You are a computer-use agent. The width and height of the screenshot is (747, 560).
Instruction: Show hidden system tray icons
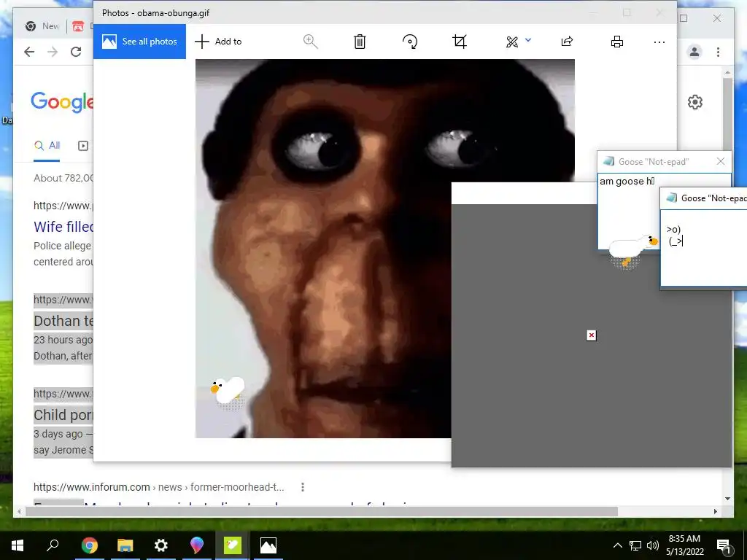(x=617, y=545)
